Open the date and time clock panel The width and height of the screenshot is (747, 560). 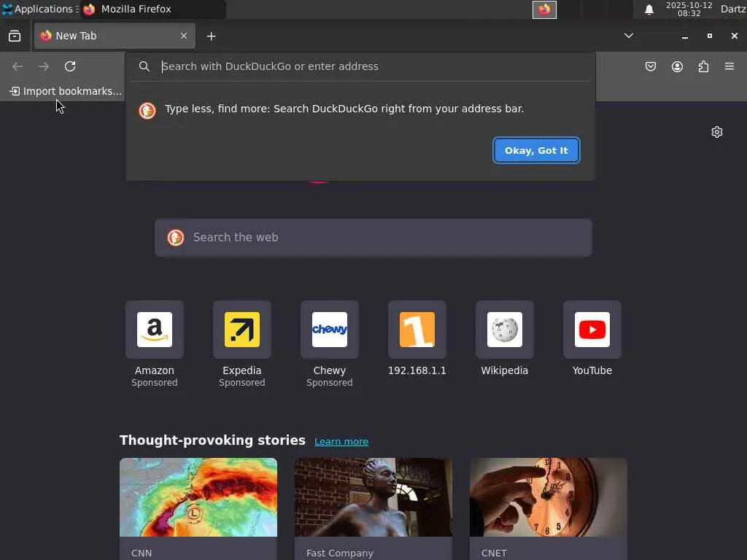(x=689, y=9)
